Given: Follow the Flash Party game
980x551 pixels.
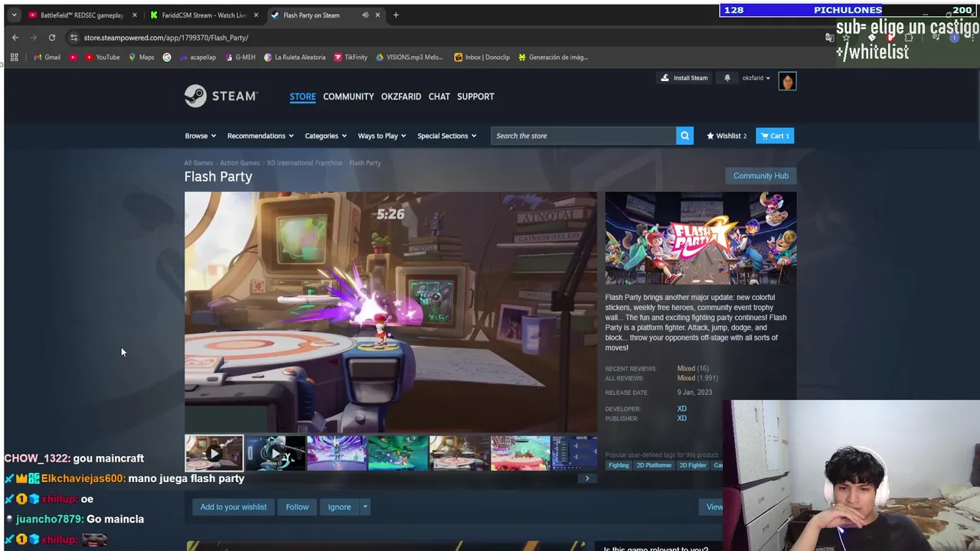Looking at the screenshot, I should pos(297,507).
